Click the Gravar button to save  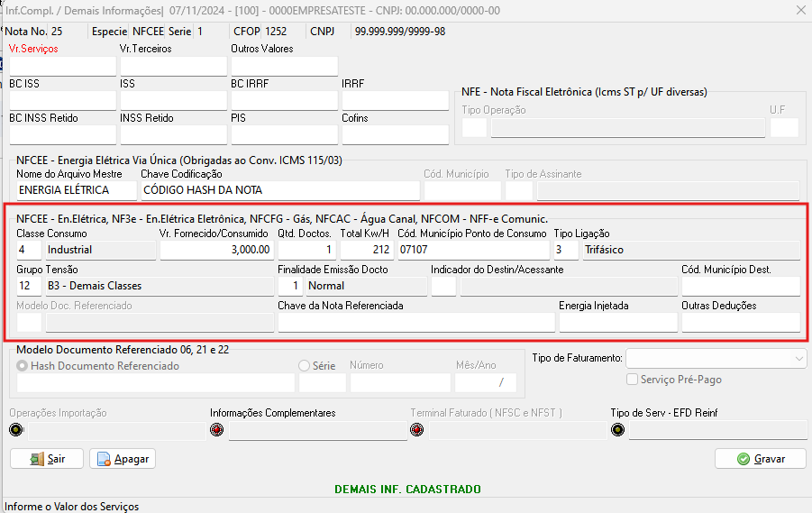(x=761, y=459)
